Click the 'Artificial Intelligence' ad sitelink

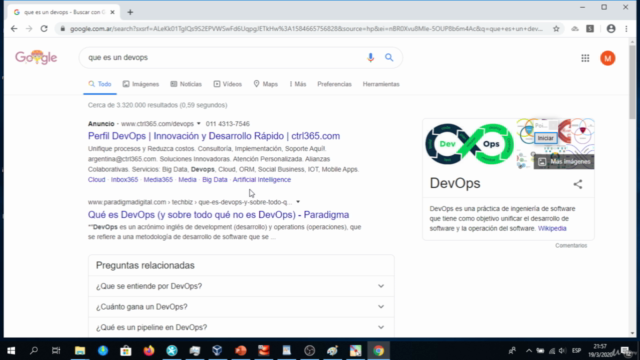[x=262, y=180]
